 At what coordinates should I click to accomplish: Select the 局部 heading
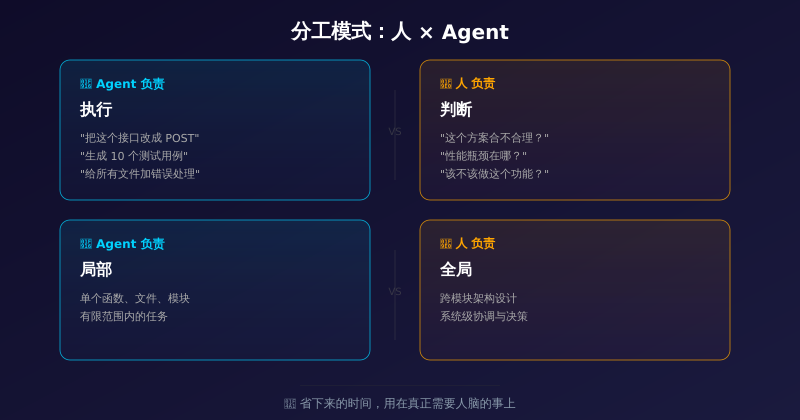[x=96, y=270]
